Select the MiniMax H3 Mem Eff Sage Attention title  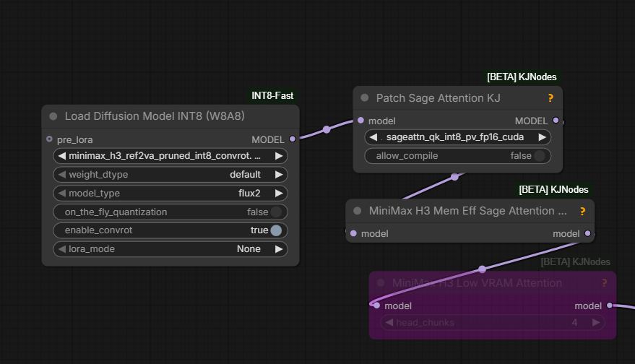(467, 211)
